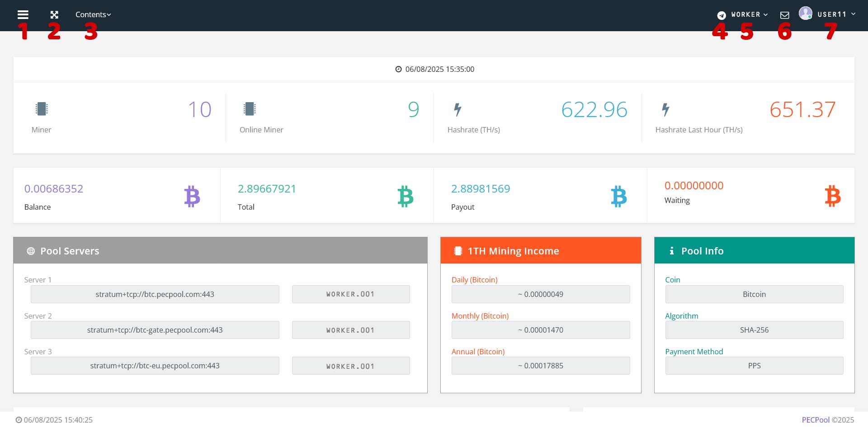
Task: Select the Server 1 stratum address field
Action: pyautogui.click(x=155, y=294)
